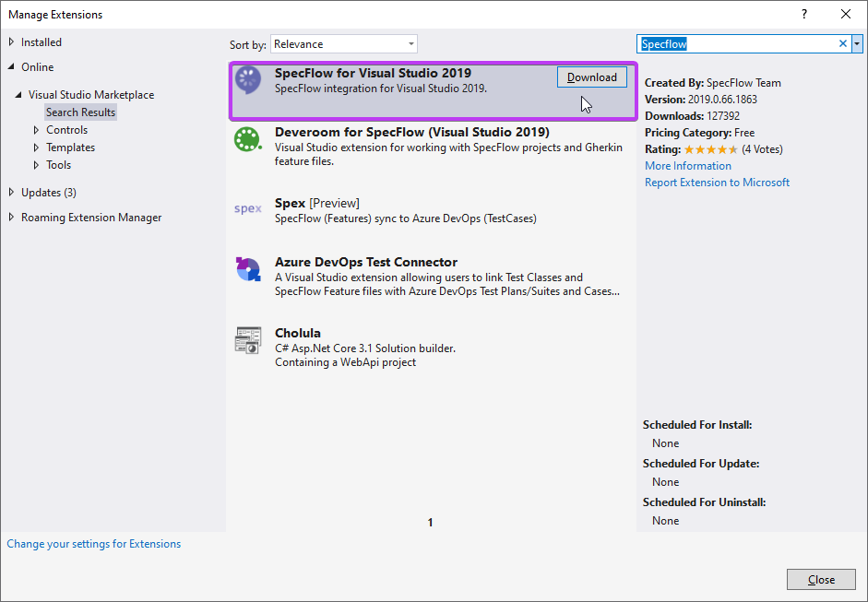
Task: Click the Scheduled For Update label
Action: pos(701,464)
